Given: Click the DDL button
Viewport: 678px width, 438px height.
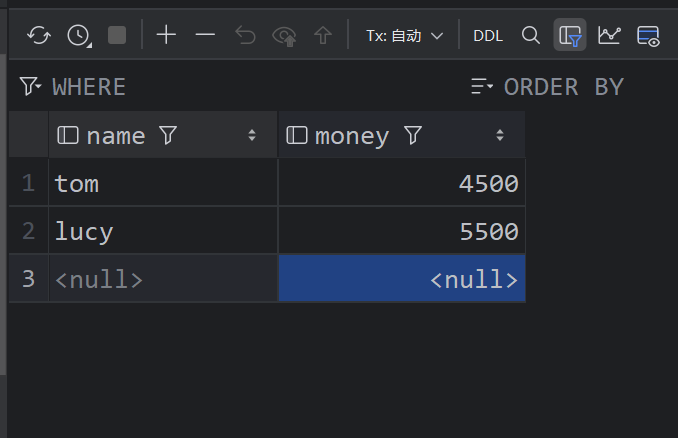Looking at the screenshot, I should pyautogui.click(x=488, y=35).
